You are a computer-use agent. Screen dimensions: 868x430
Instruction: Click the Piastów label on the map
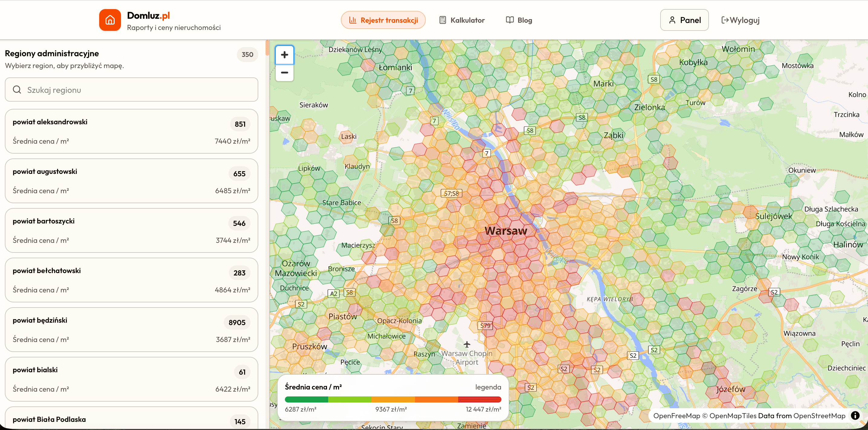coord(342,316)
